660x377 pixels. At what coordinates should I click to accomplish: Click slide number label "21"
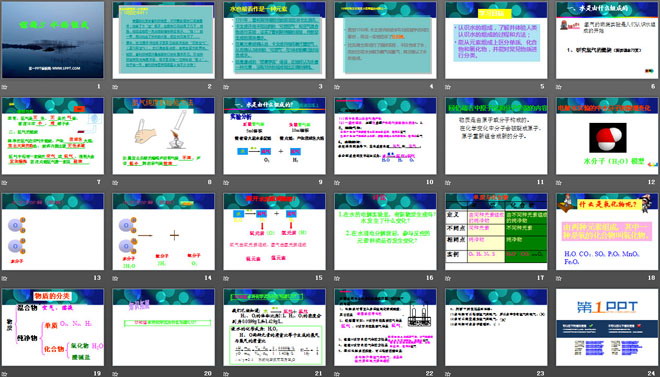[319, 373]
